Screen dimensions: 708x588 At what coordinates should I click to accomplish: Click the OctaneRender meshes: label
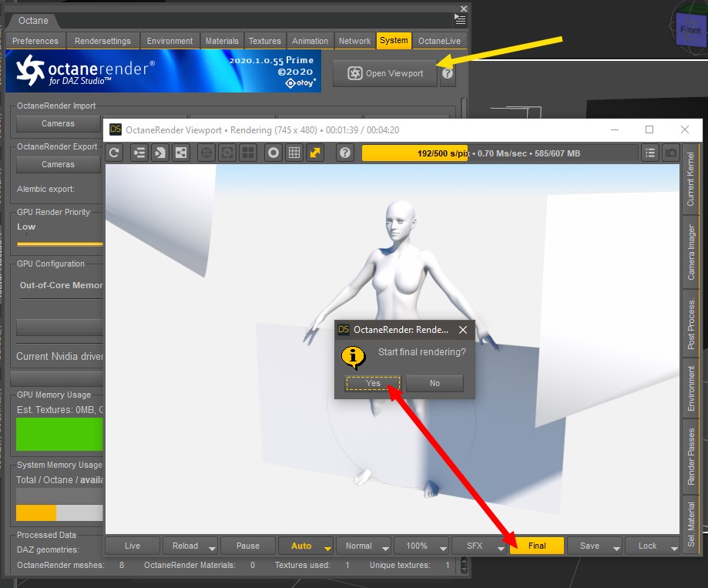(61, 565)
